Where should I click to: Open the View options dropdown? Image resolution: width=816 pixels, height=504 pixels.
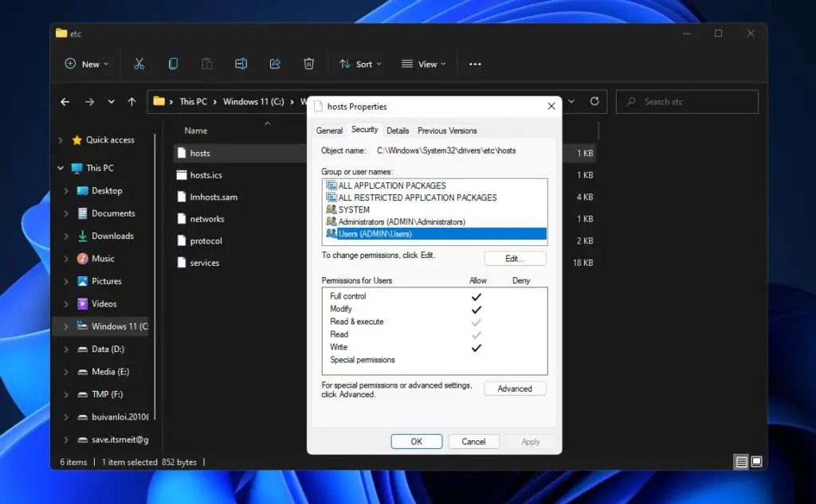click(423, 64)
